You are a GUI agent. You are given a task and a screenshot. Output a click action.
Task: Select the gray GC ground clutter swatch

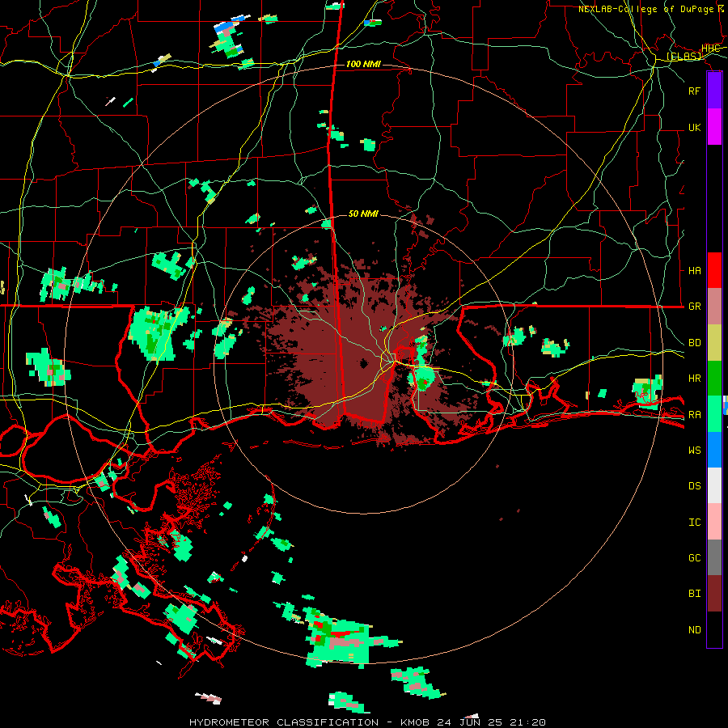(x=714, y=557)
